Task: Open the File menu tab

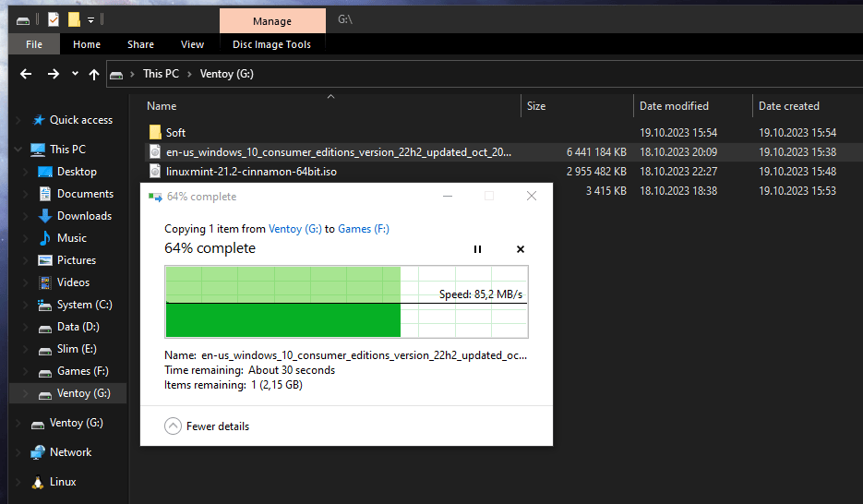Action: [x=34, y=44]
